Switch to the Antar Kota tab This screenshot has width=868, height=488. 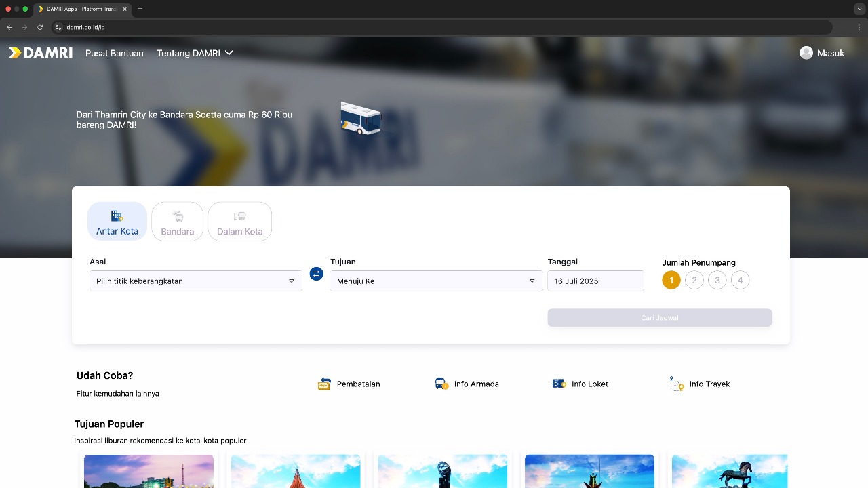117,222
